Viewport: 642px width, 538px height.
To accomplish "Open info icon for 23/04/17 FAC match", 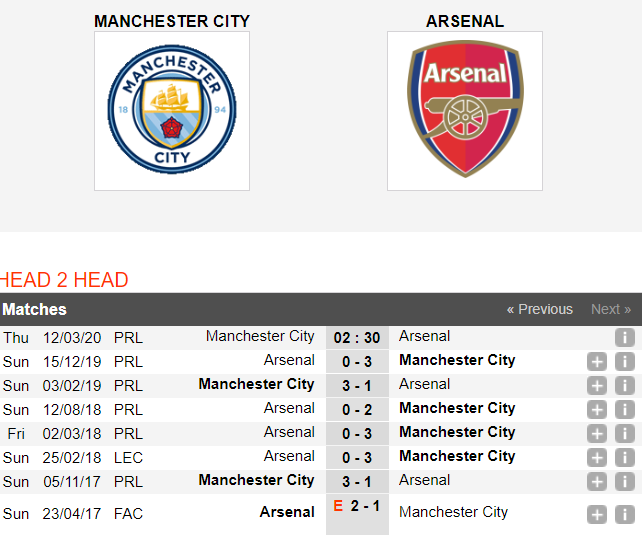I will [x=624, y=515].
